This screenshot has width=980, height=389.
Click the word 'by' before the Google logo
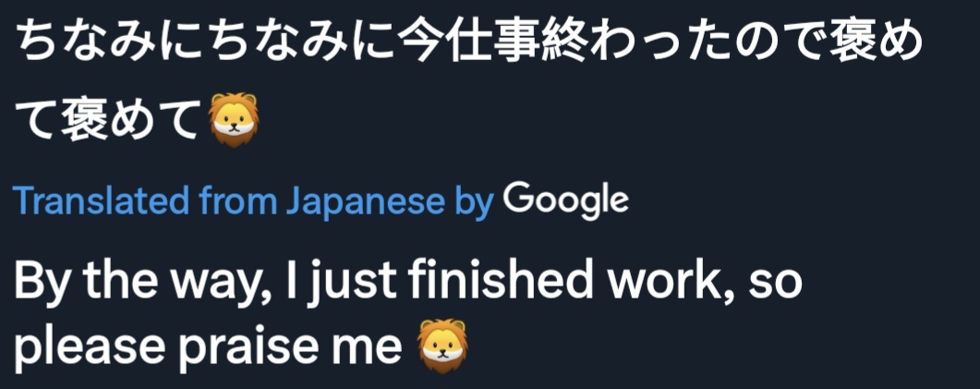pos(472,202)
